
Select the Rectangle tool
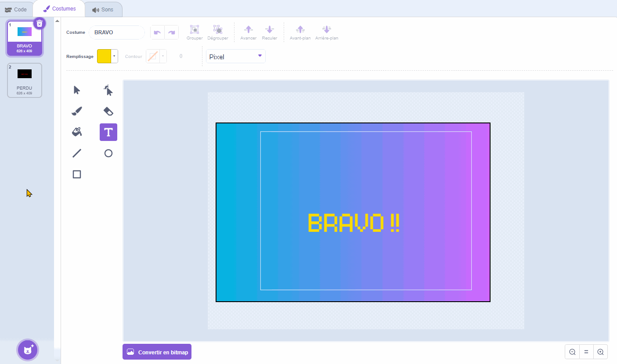coord(77,174)
